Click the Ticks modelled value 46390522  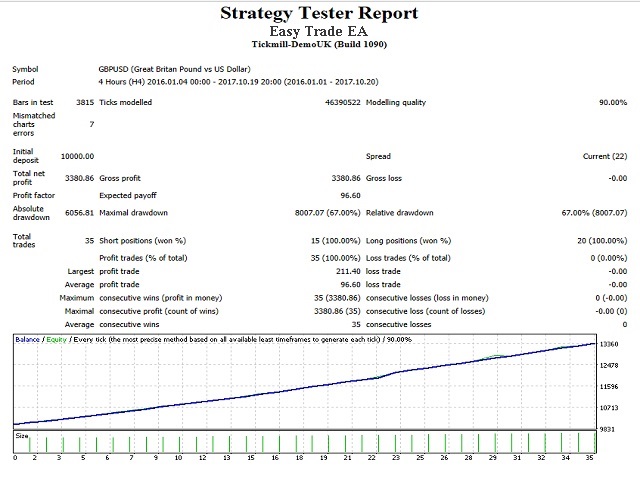[343, 102]
